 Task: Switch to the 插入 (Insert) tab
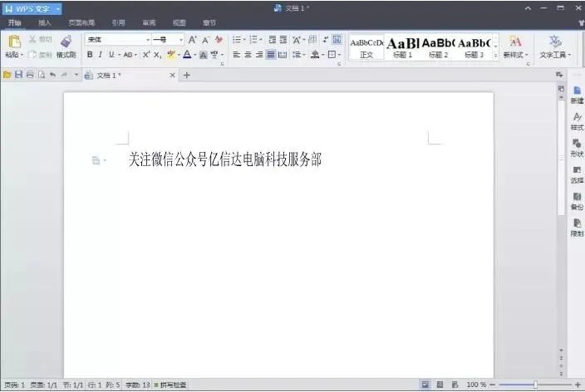(44, 22)
